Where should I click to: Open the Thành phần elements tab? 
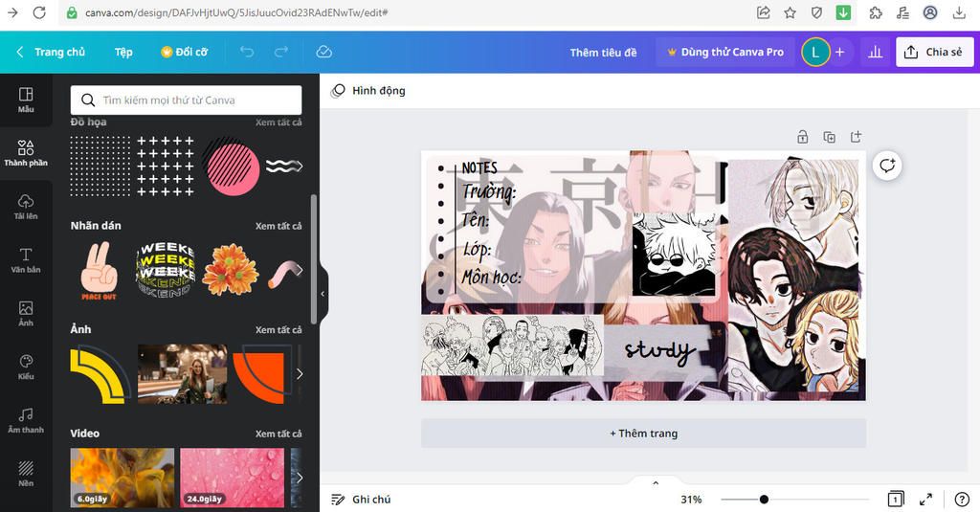click(x=26, y=153)
